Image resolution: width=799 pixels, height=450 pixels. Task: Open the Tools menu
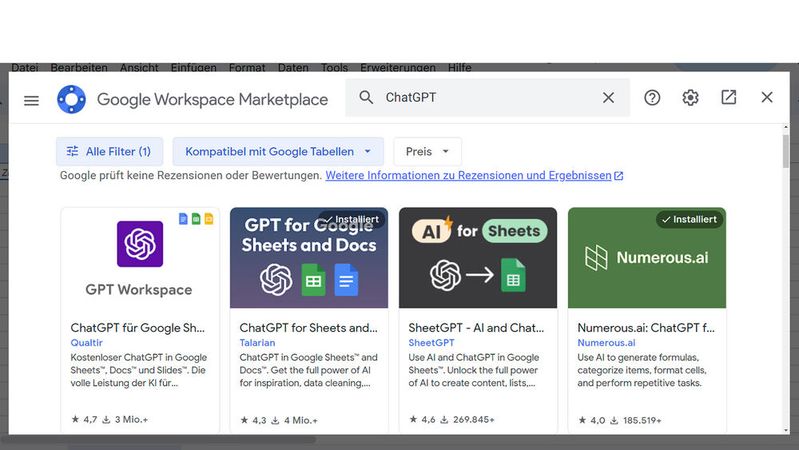(334, 67)
